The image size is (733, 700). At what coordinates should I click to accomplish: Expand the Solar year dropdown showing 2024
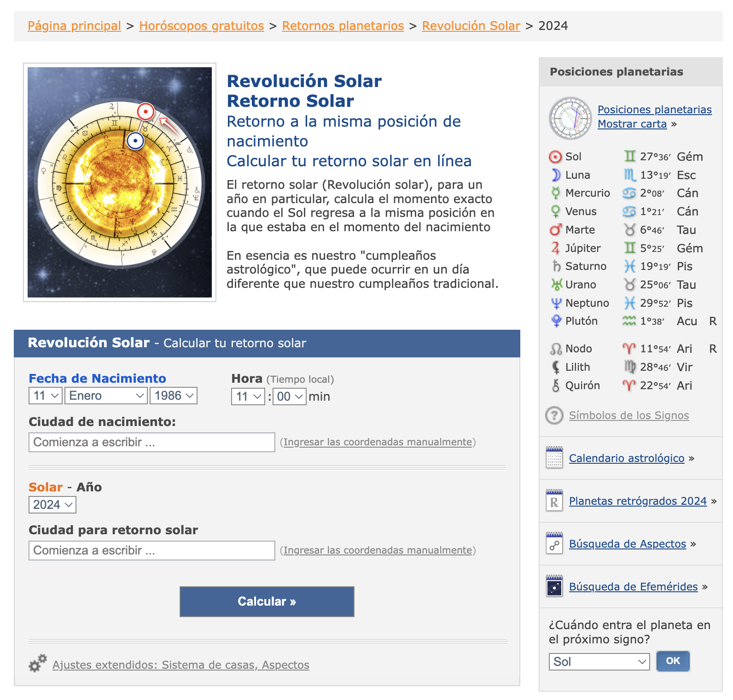(52, 505)
